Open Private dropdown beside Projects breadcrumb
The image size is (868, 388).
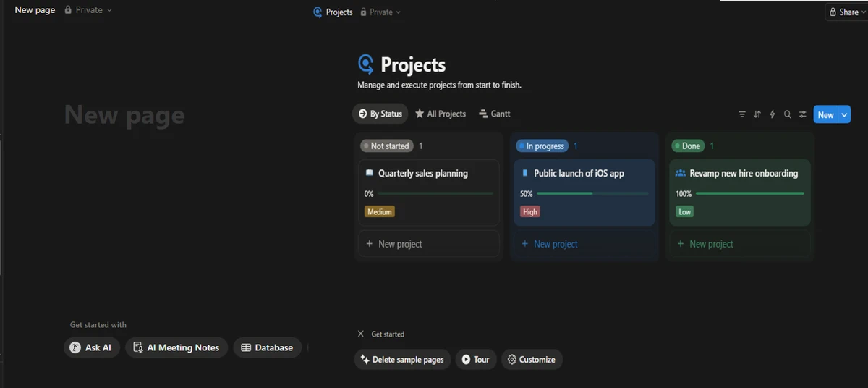point(385,12)
